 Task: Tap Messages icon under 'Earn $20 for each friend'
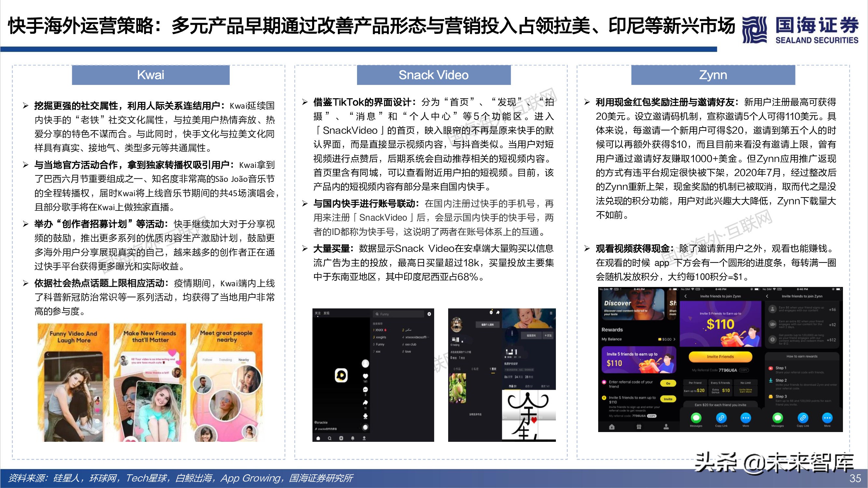click(x=696, y=418)
